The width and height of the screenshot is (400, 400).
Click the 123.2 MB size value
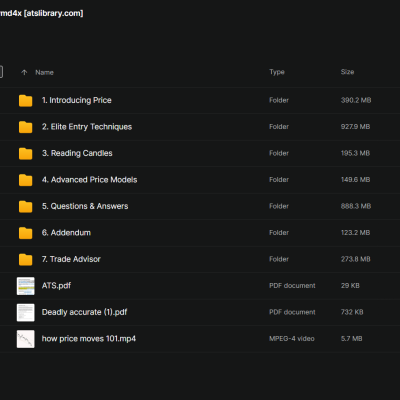pos(355,233)
